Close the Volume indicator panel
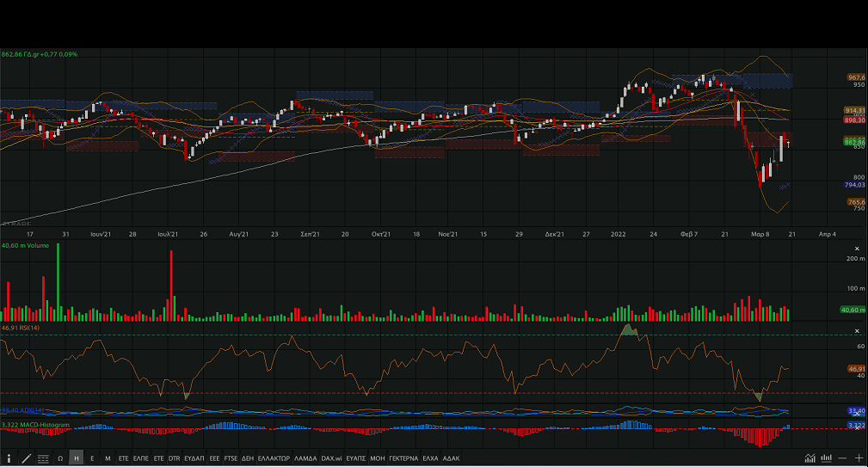Viewport: 868px width, 467px height. click(x=857, y=248)
